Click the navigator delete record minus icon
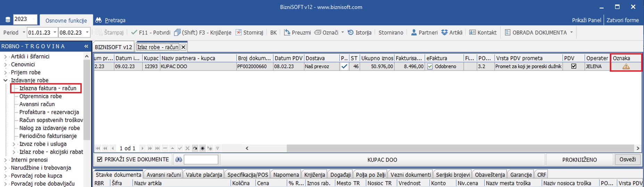This screenshot has width=644, height=187. (x=165, y=148)
